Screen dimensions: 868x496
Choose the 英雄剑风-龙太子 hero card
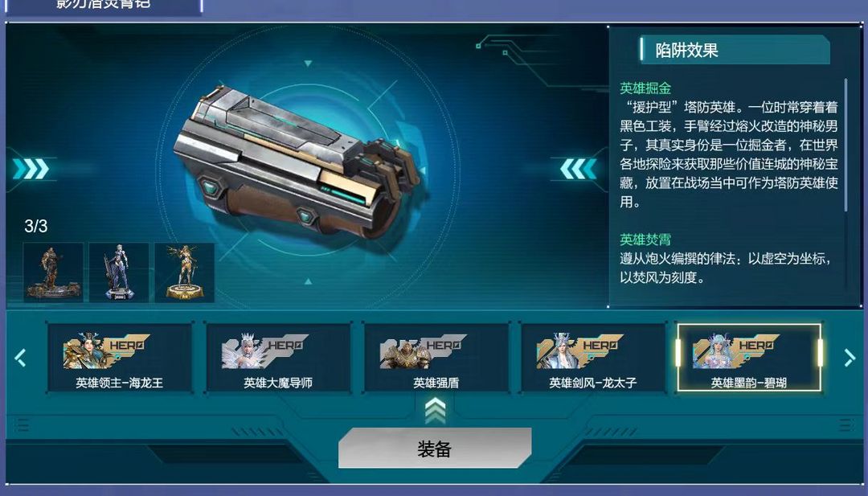(x=593, y=359)
